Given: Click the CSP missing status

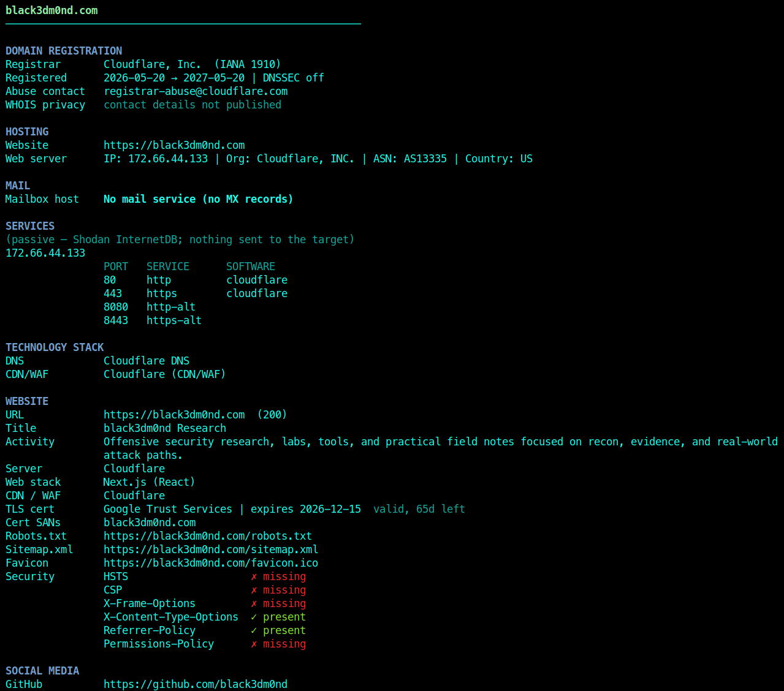Looking at the screenshot, I should point(278,590).
